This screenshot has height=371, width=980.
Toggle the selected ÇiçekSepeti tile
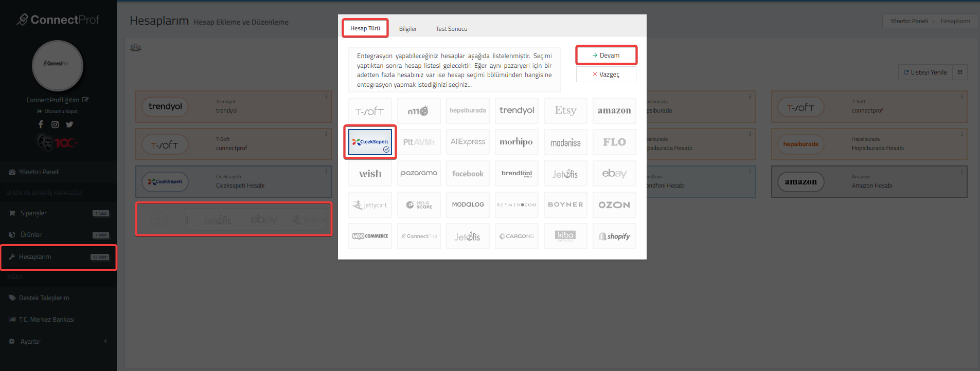click(x=370, y=142)
